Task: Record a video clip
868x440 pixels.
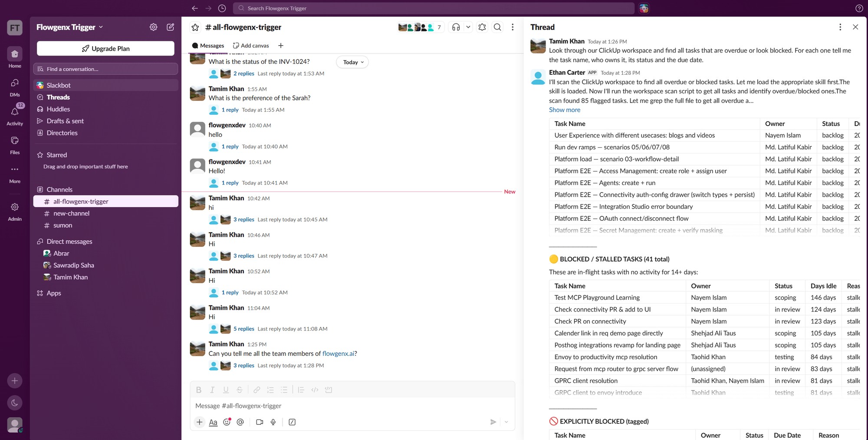Action: point(260,422)
